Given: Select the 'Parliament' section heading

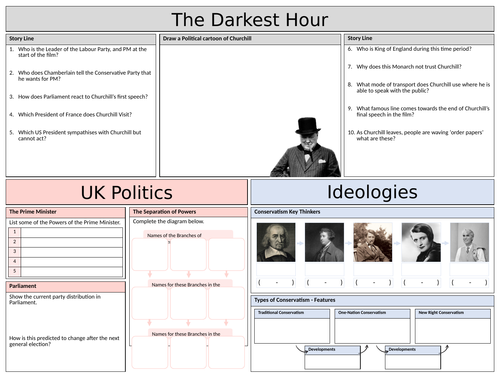Looking at the screenshot, I should 23,286.
